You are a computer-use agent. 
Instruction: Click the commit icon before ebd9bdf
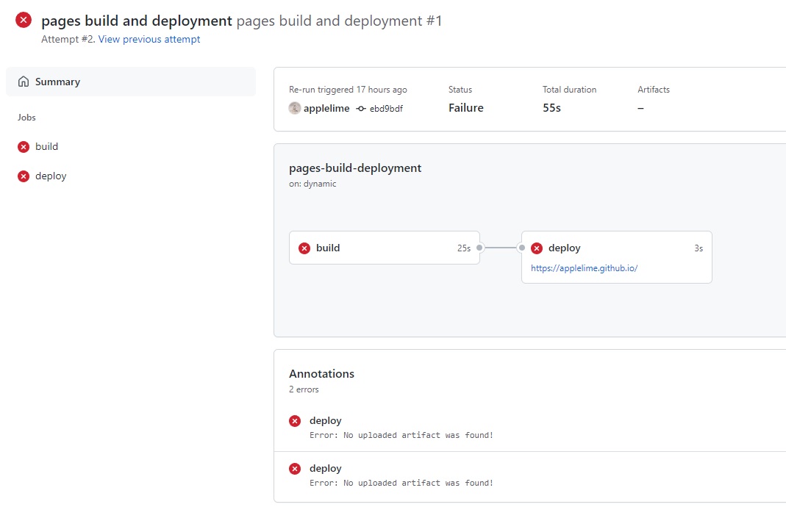tap(361, 108)
